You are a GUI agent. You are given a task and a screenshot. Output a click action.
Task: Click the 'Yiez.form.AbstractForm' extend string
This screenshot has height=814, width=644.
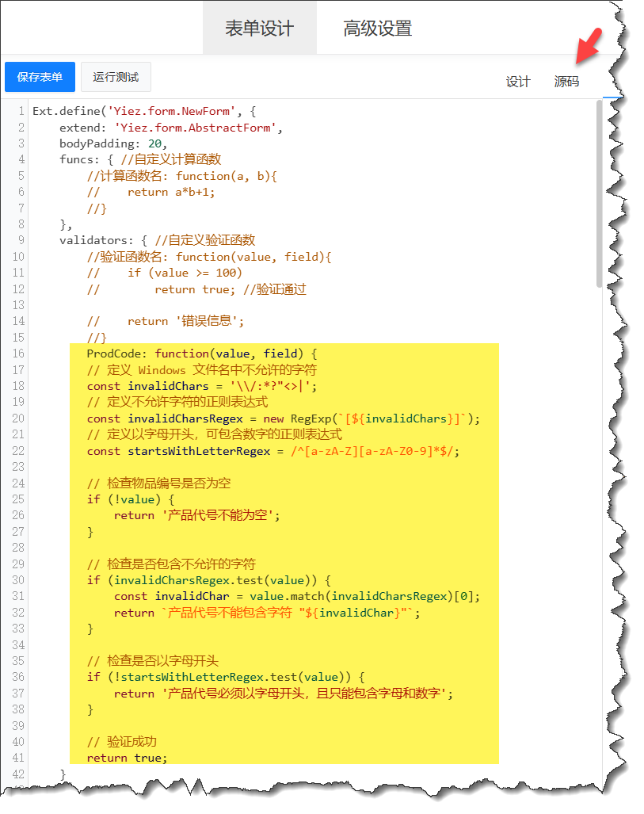pyautogui.click(x=198, y=128)
